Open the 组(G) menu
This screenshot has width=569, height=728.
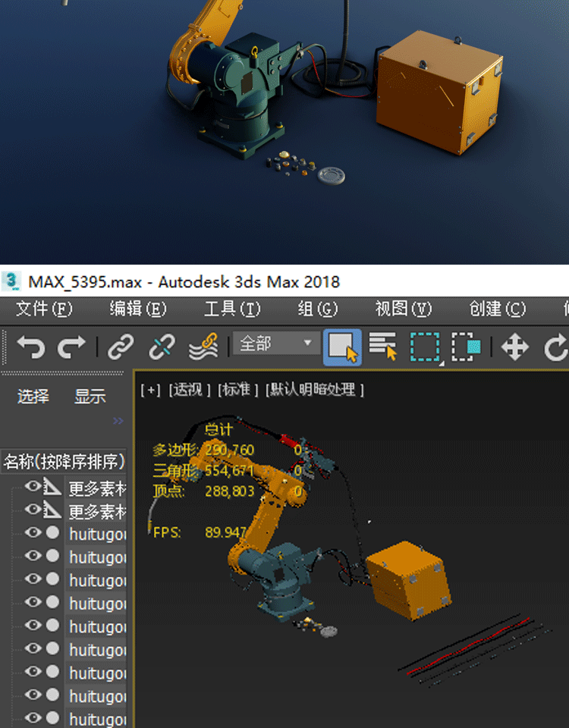click(x=318, y=309)
